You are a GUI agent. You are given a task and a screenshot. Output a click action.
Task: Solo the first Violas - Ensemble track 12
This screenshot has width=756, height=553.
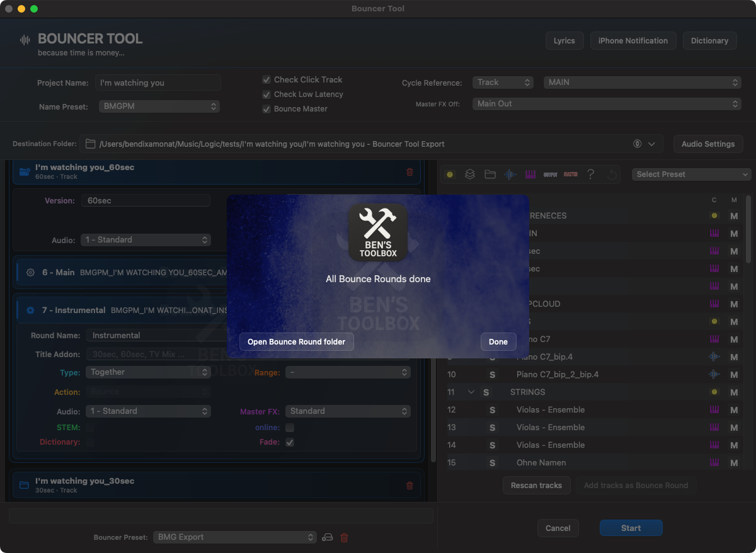point(492,409)
